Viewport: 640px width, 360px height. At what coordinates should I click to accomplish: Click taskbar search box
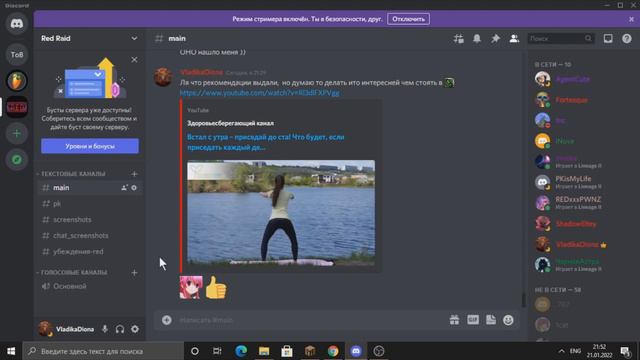(x=103, y=351)
